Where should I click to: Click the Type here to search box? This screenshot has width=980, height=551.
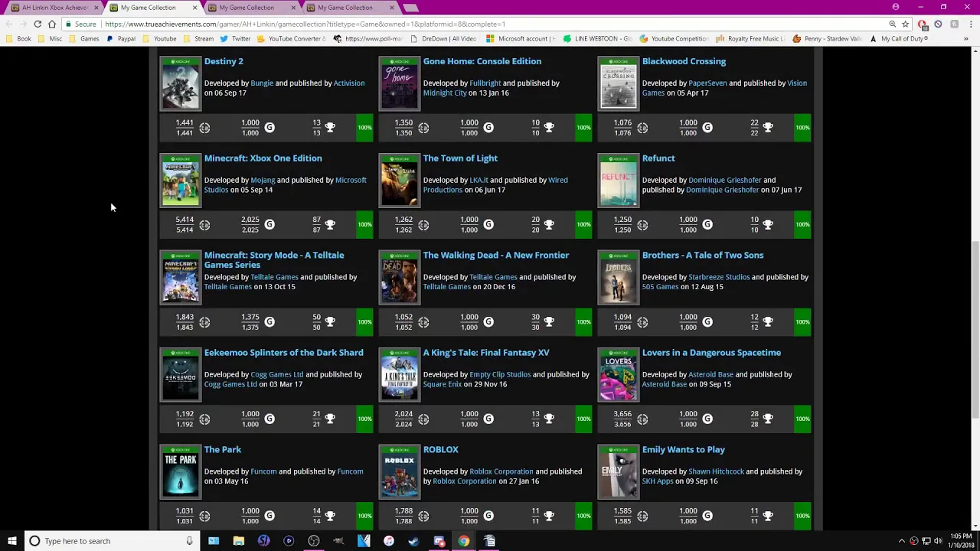pyautogui.click(x=111, y=541)
